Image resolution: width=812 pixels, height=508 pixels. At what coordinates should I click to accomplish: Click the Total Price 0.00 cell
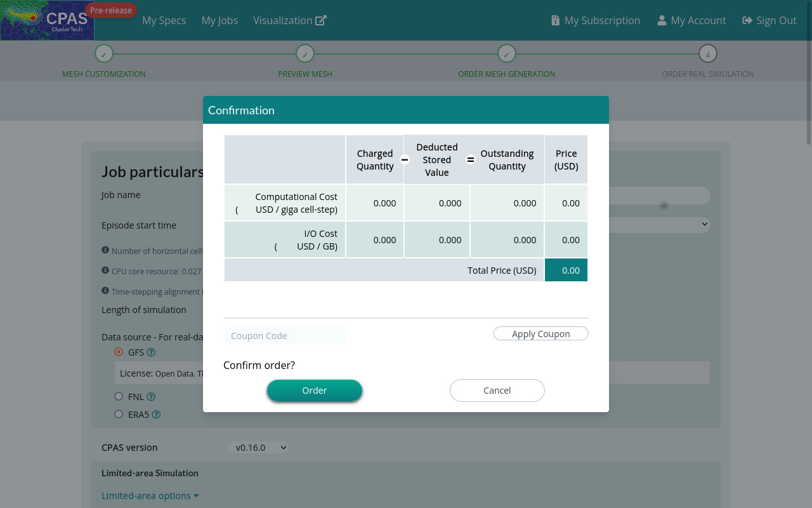566,270
